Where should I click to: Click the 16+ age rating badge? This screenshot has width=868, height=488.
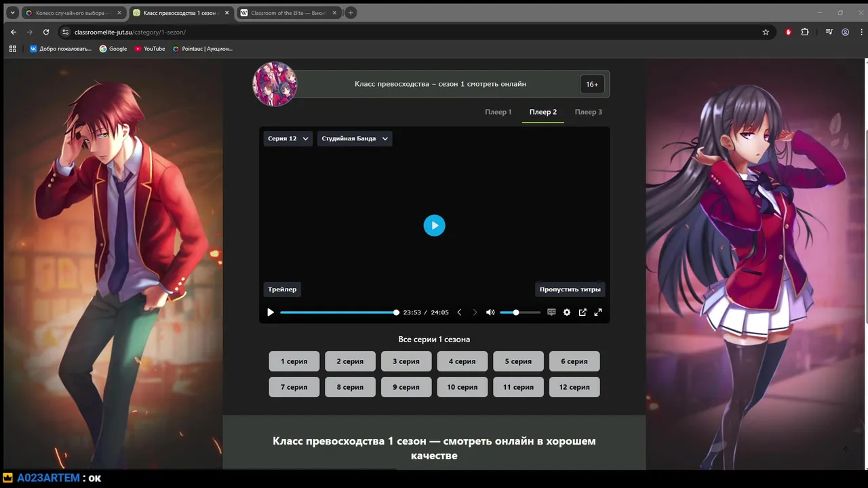click(x=592, y=84)
